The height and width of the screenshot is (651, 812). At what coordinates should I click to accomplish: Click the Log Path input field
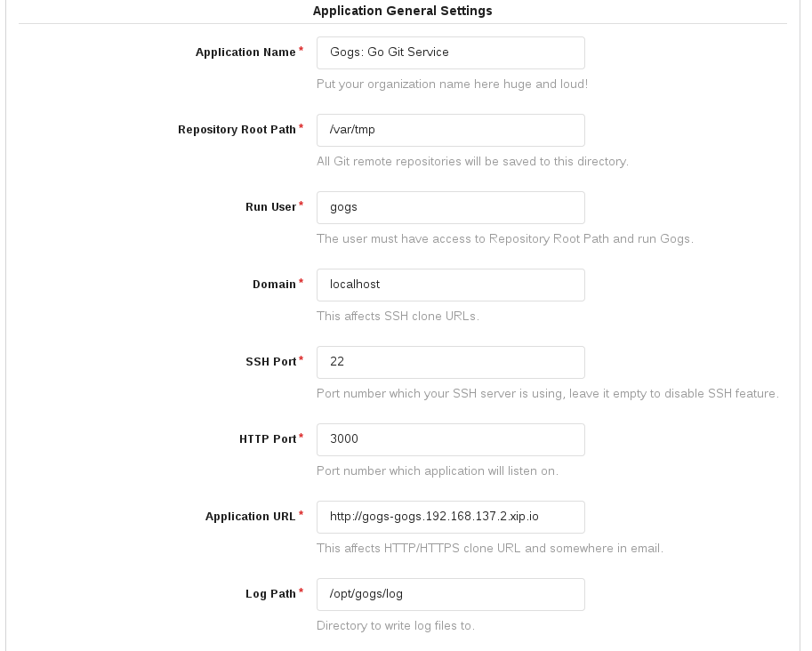click(x=450, y=594)
